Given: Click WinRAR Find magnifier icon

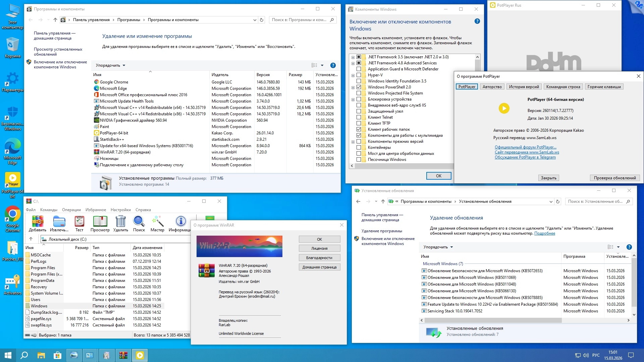Looking at the screenshot, I should pyautogui.click(x=139, y=222).
